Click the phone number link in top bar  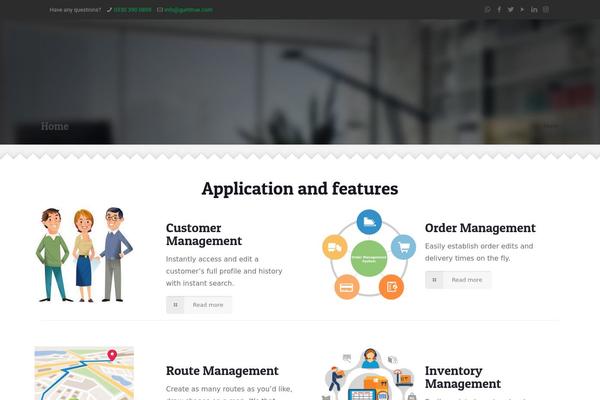(x=132, y=10)
